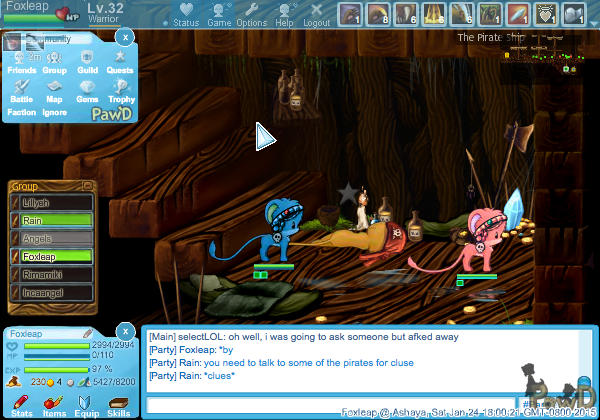Select Rain in the Group list
The image size is (600, 420).
click(57, 220)
